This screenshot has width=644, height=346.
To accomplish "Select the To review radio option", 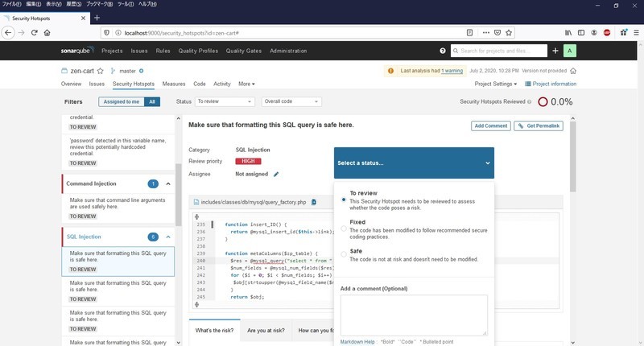I will pos(344,200).
